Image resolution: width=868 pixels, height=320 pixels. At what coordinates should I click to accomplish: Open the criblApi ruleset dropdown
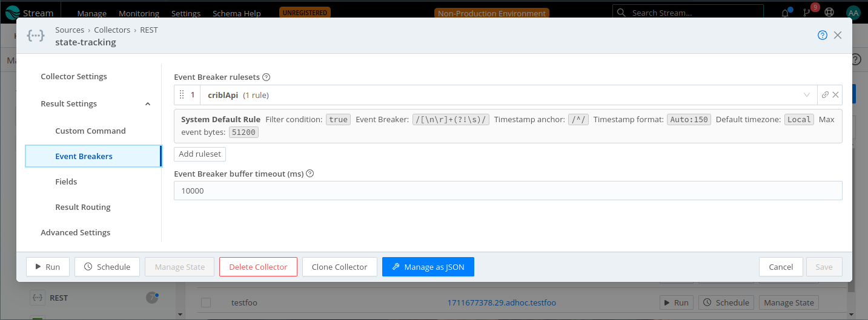point(807,95)
